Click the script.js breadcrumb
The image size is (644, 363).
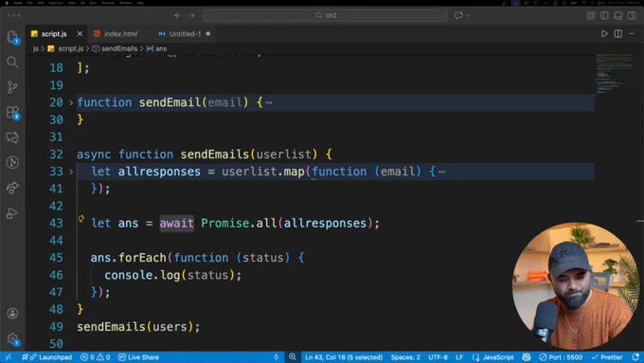click(x=70, y=48)
